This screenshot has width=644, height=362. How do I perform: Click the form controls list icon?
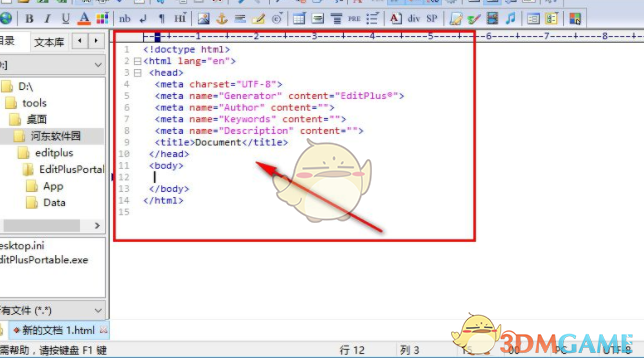coord(533,18)
